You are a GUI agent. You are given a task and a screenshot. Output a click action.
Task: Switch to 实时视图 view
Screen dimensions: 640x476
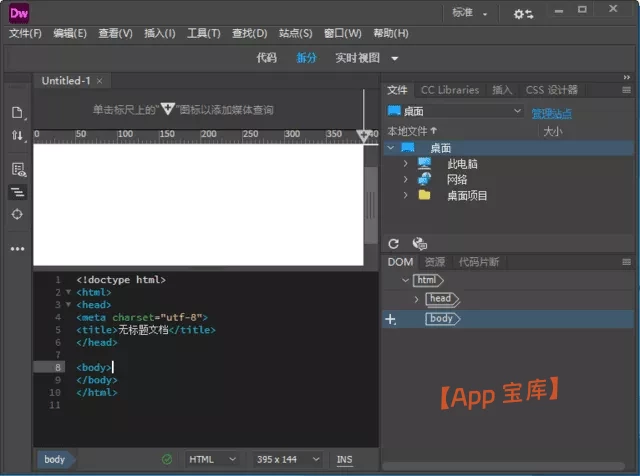click(x=358, y=58)
